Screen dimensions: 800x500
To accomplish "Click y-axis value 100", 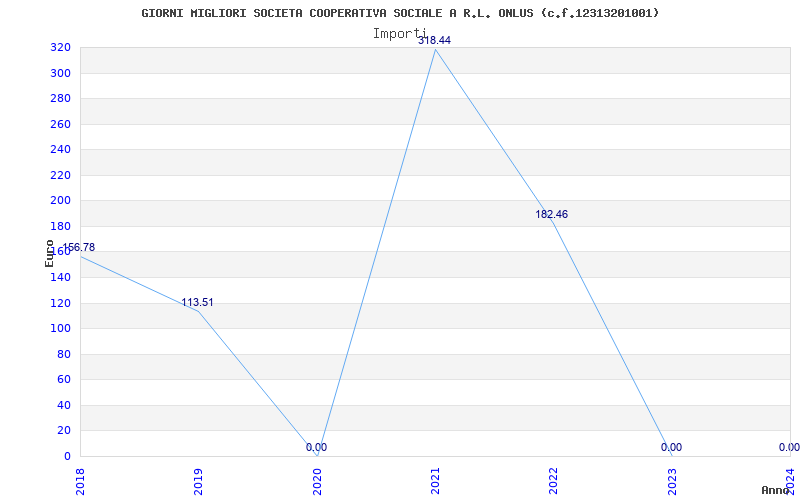I will (x=60, y=329).
